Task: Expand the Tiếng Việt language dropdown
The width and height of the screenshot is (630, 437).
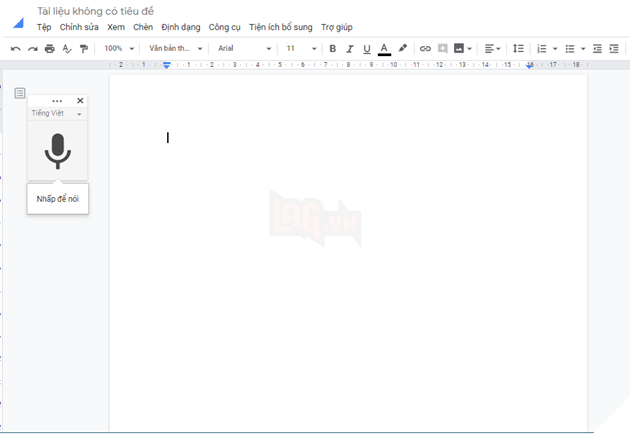Action: 57,114
